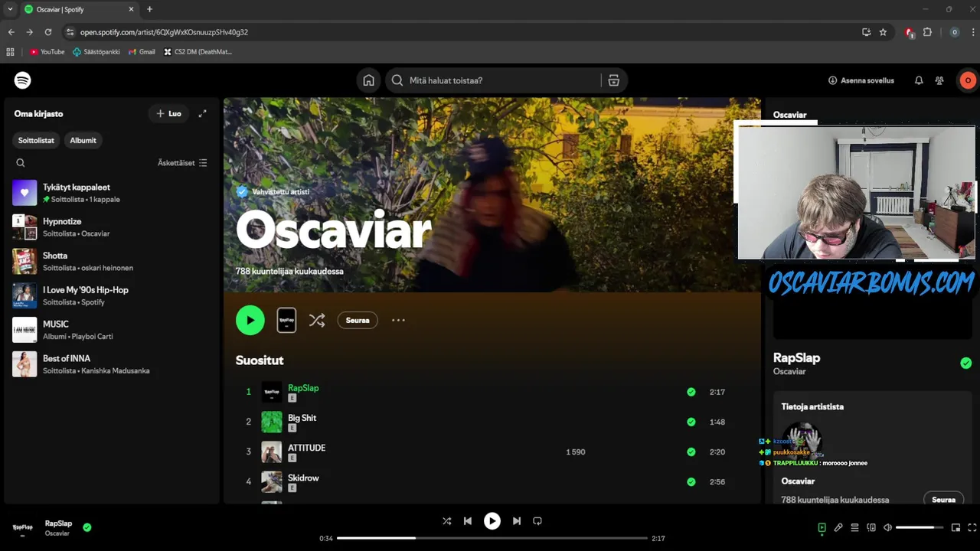Play or pause from bottom player
Viewport: 980px width, 551px height.
pos(492,521)
